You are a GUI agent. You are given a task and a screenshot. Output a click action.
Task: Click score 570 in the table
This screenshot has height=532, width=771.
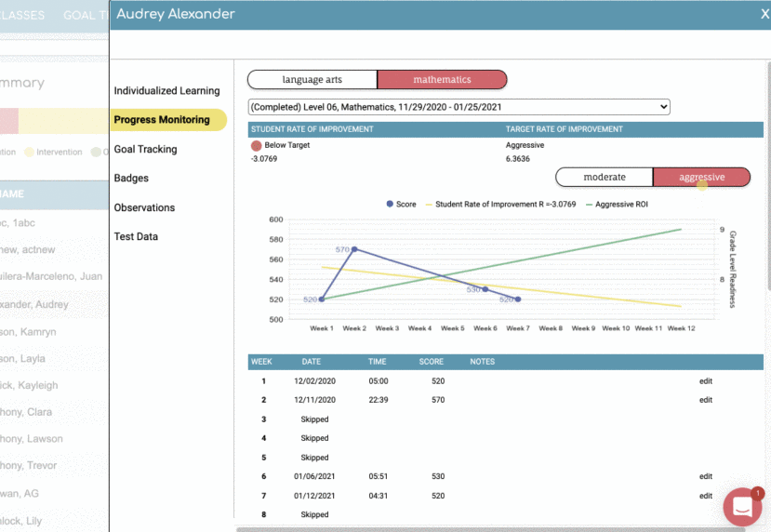438,400
